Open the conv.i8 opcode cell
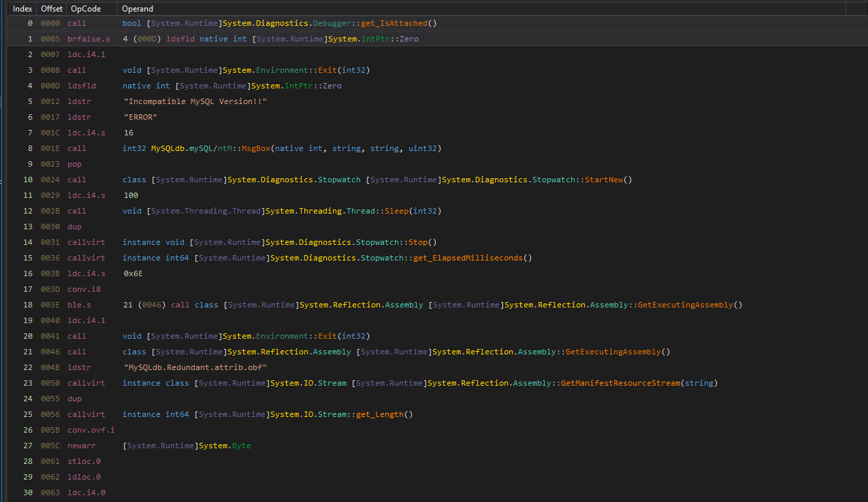Screen dimensions: 868x502 click(x=84, y=289)
